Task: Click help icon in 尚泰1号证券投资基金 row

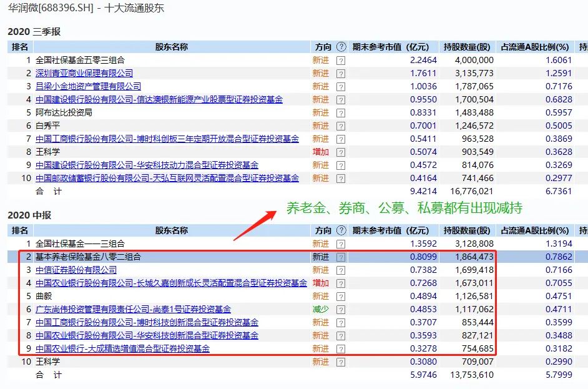Action: click(x=340, y=310)
